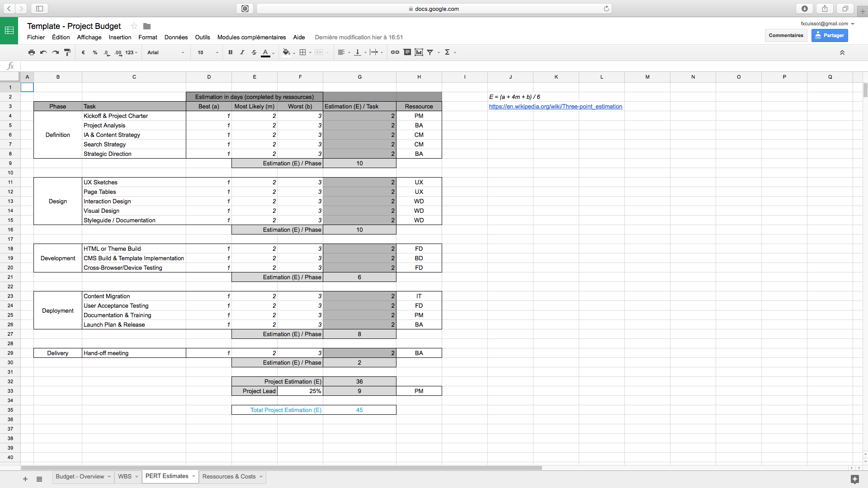Click the borders icon in toolbar
Image resolution: width=868 pixels, height=488 pixels.
[x=302, y=52]
